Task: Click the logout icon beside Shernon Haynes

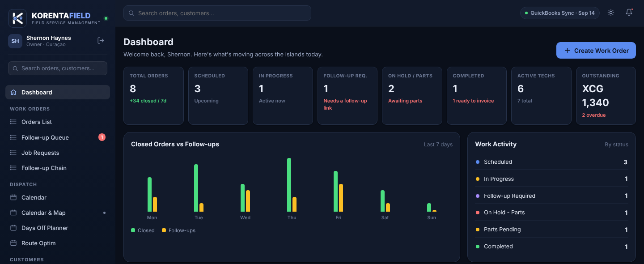Action: pos(101,41)
